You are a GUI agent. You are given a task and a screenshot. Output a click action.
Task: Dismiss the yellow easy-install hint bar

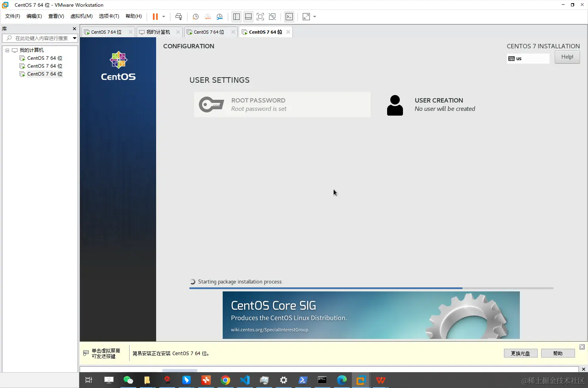pos(582,347)
